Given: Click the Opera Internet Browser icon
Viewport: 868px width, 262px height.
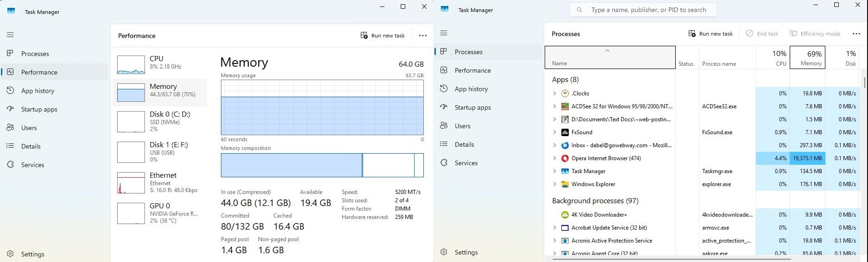Looking at the screenshot, I should point(565,158).
